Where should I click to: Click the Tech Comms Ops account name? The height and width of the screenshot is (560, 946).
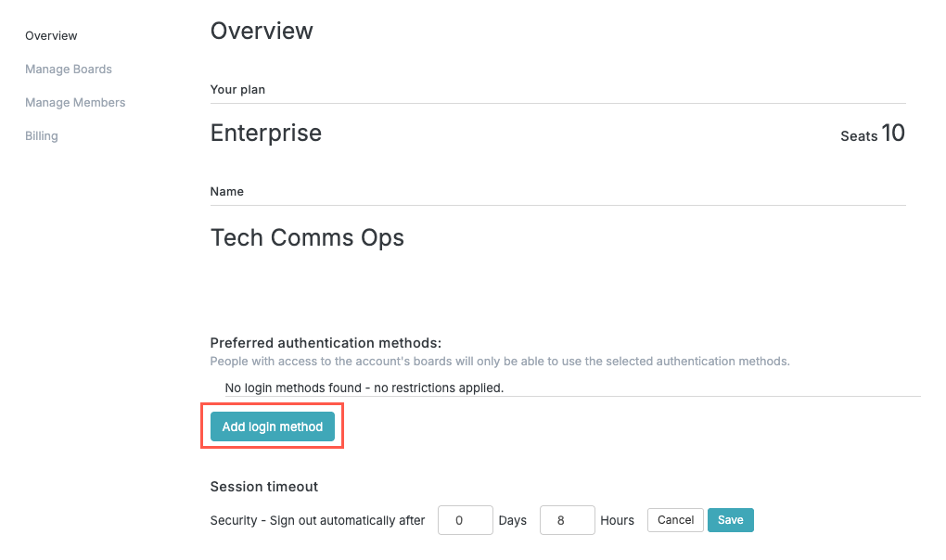pos(307,237)
